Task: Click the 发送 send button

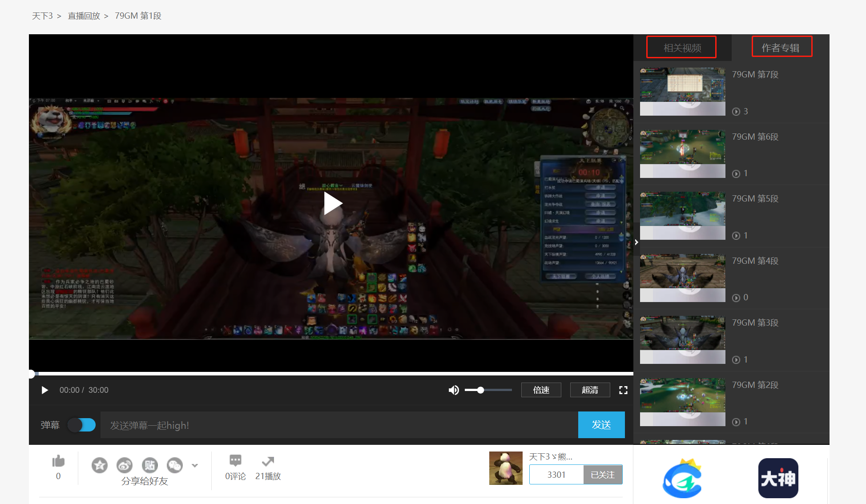Action: coord(601,425)
